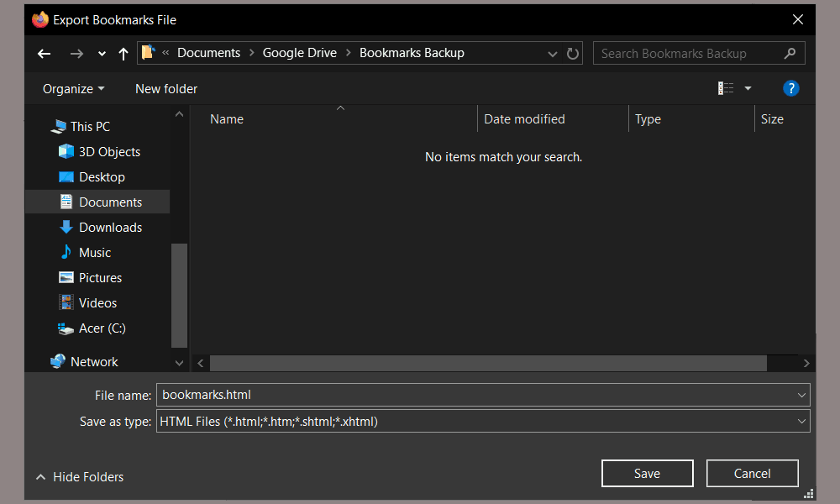Open Help via the blue question mark
The image size is (840, 504).
791,87
